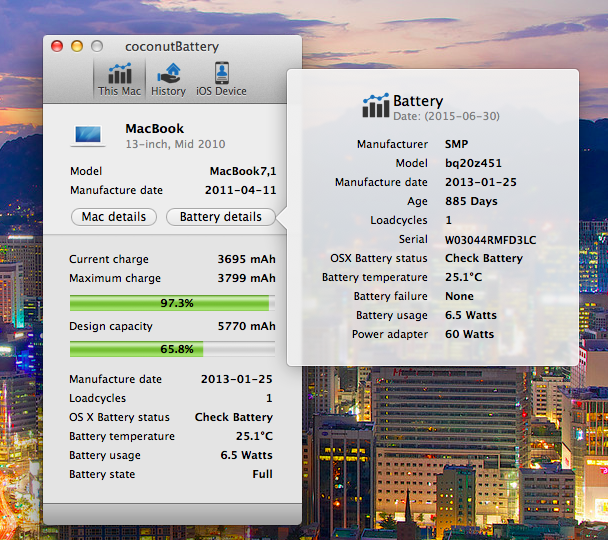Click the popover 2013-01-25 manufacture date
This screenshot has width=608, height=540.
pyautogui.click(x=481, y=182)
